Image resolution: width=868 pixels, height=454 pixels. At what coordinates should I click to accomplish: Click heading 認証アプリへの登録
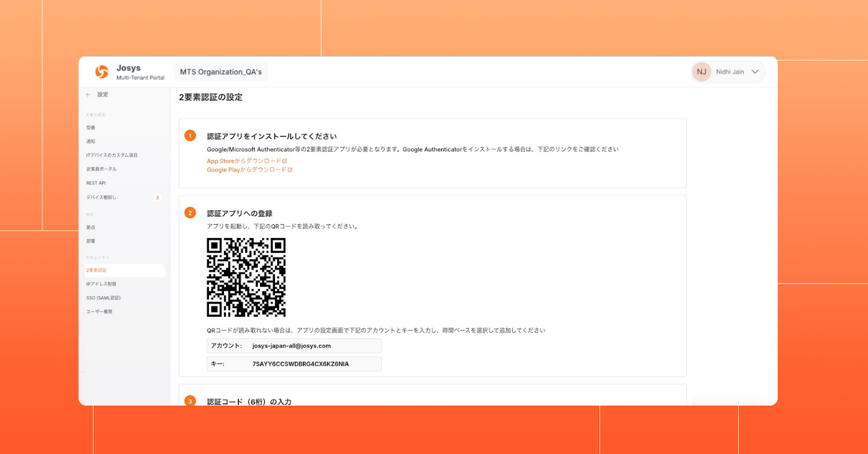240,214
